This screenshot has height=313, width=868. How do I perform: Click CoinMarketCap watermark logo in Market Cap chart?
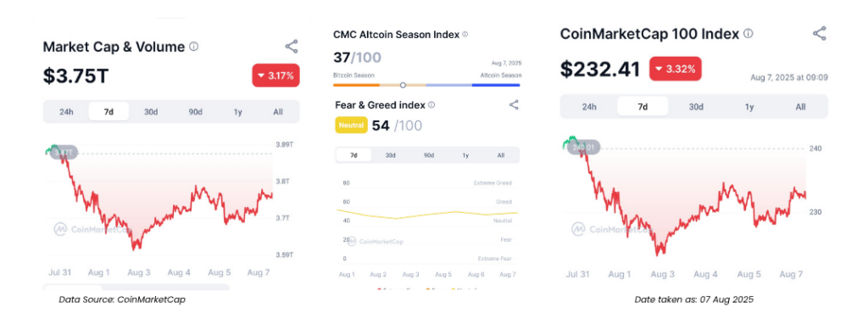(x=93, y=229)
